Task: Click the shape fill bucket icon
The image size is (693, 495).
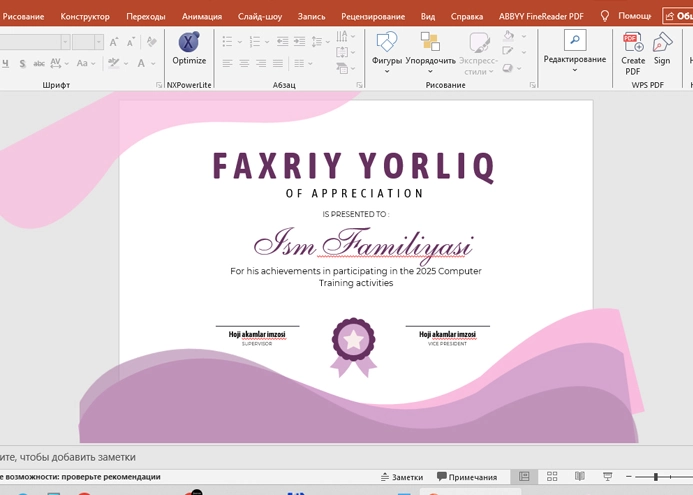Action: coord(509,35)
